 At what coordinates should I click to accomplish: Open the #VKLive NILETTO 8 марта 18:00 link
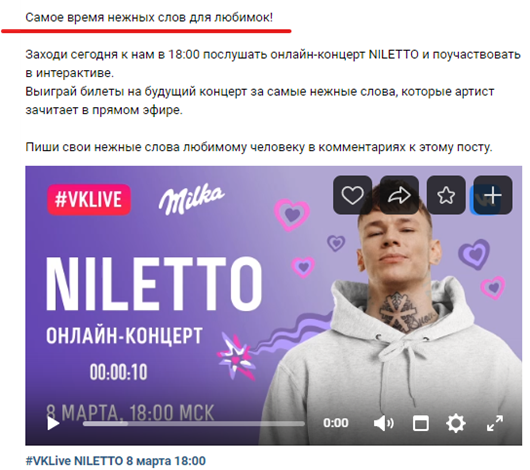click(116, 461)
